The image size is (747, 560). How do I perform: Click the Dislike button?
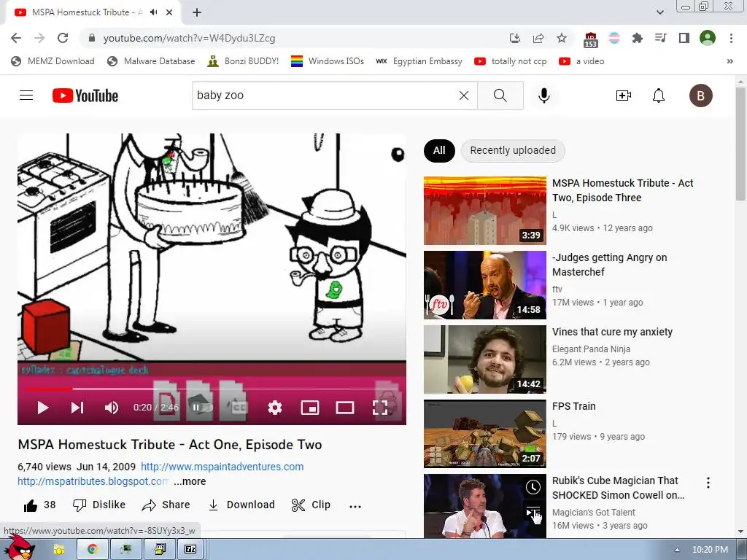99,505
